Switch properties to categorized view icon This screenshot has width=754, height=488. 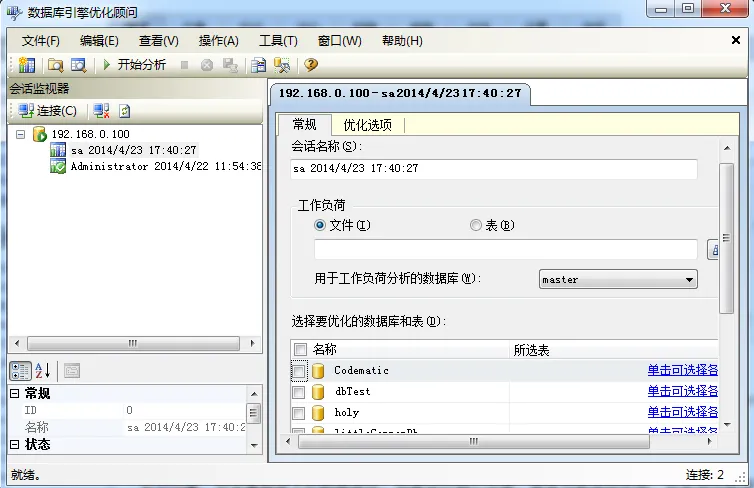tap(20, 371)
